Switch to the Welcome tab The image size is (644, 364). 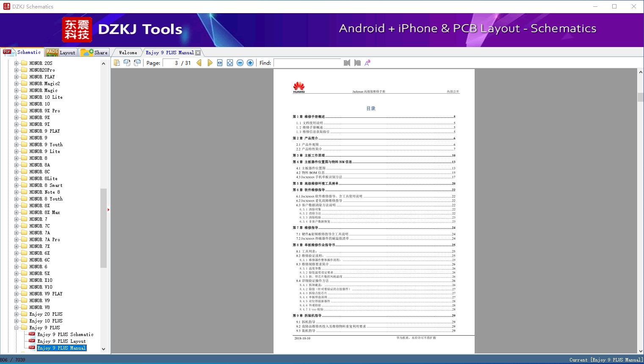click(x=128, y=53)
